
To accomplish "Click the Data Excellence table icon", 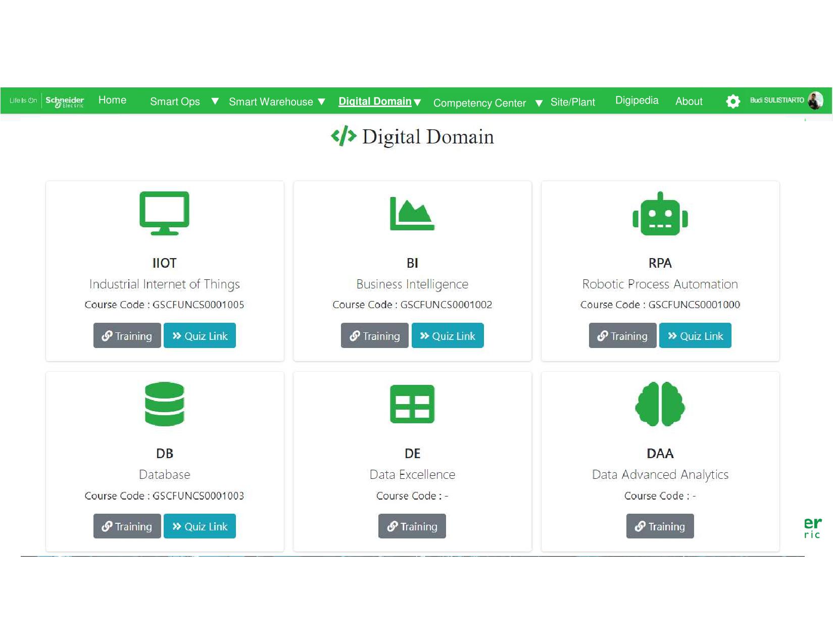I will click(x=412, y=404).
